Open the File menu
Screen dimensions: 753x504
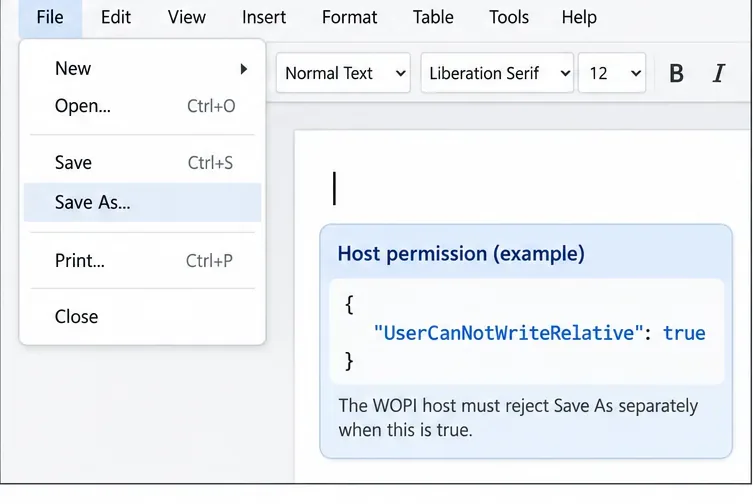tap(50, 18)
